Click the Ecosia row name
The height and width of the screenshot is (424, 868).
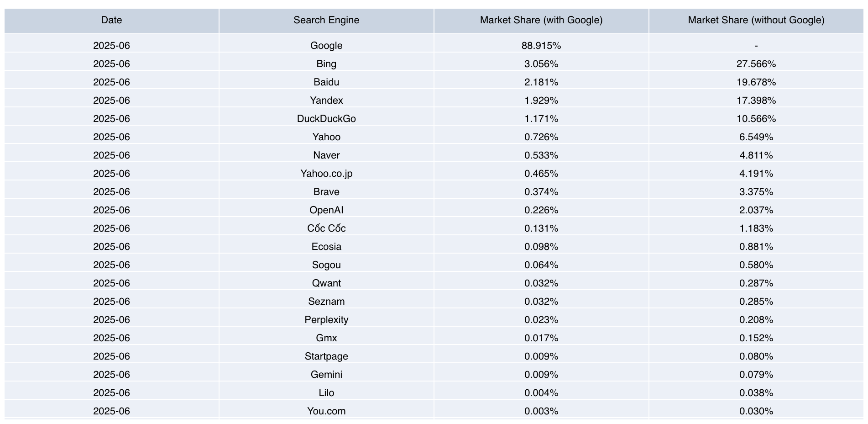point(326,247)
